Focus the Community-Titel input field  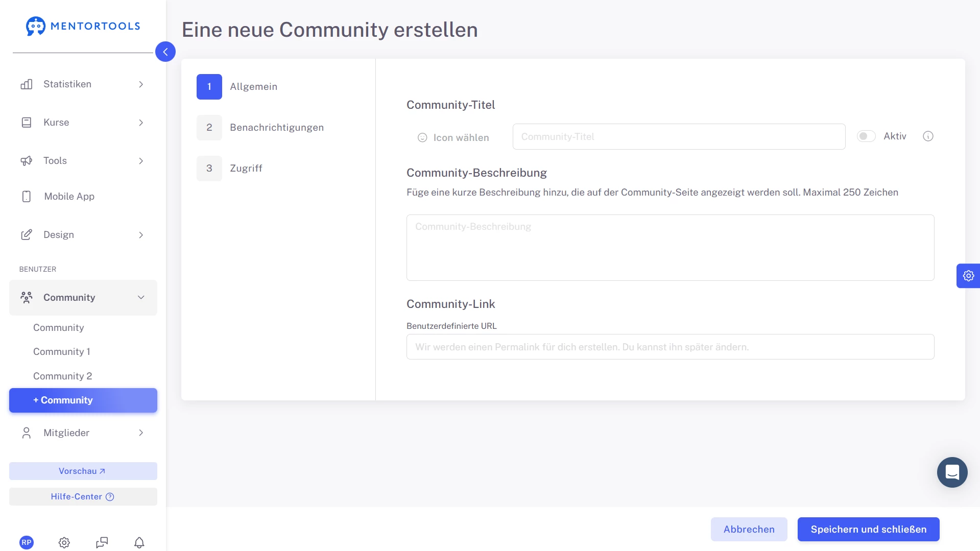[679, 137]
